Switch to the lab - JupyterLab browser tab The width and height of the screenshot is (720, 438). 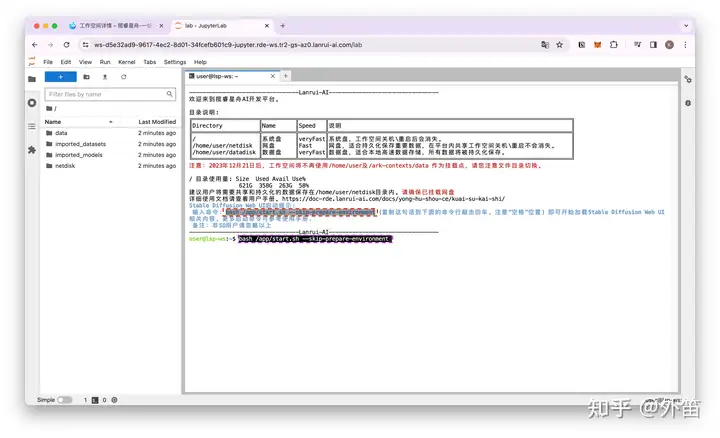(222, 26)
